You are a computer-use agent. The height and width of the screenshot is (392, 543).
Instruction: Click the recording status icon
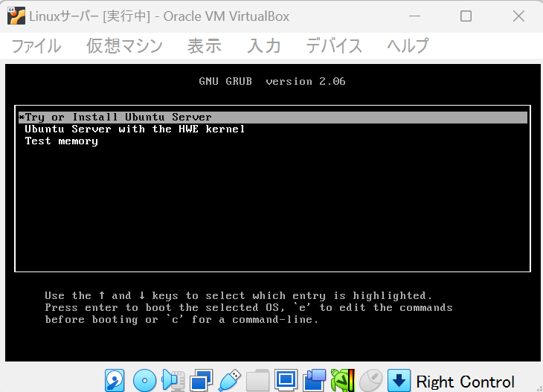[315, 380]
